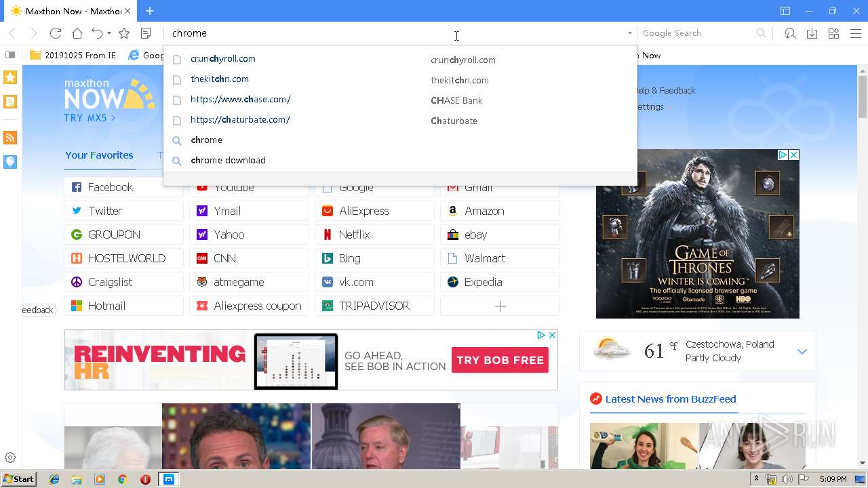Click in the address bar text

click(x=189, y=33)
